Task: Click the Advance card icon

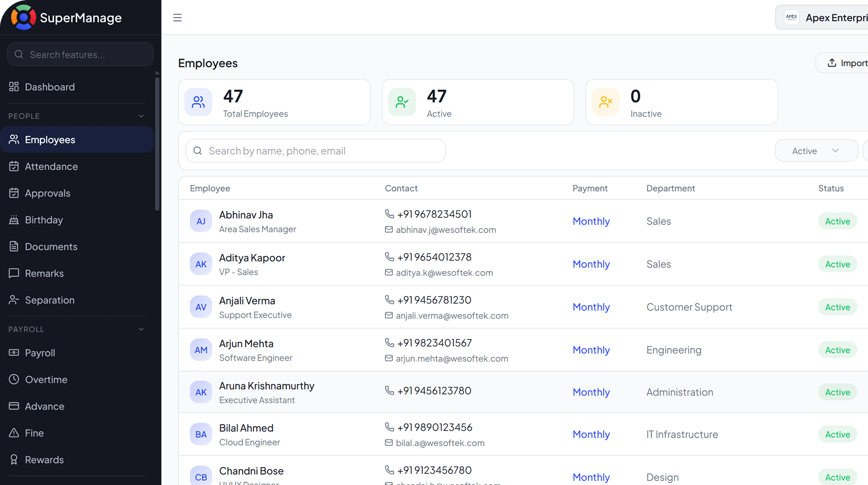Action: 14,406
